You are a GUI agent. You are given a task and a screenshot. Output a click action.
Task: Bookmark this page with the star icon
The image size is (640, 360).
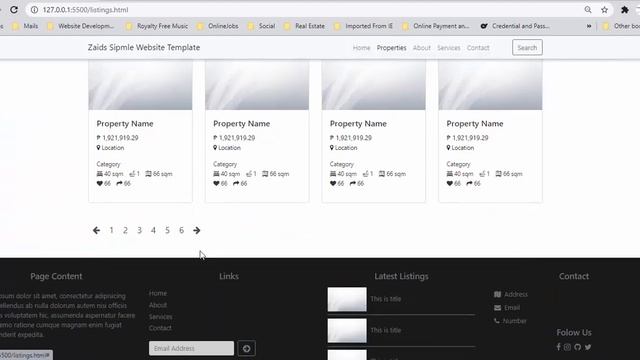point(604,10)
